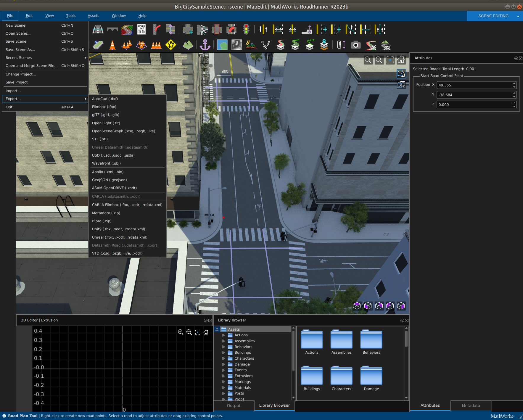This screenshot has width=523, height=420.
Task: Expand the Buildings folder in asset tree
Action: coord(223,353)
